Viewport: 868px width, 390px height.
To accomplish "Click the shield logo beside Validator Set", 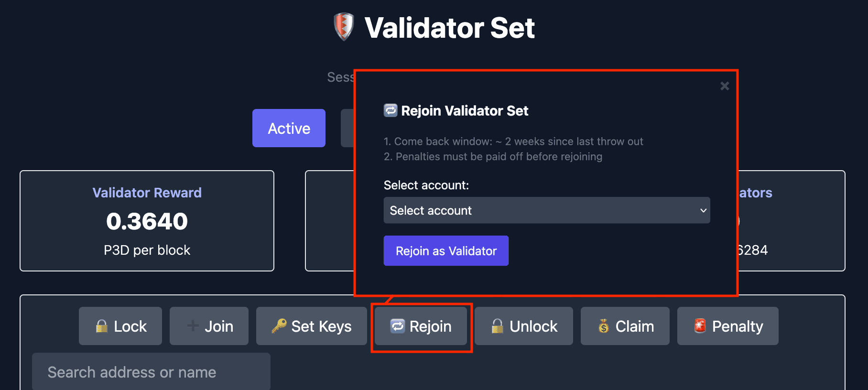I will [344, 26].
